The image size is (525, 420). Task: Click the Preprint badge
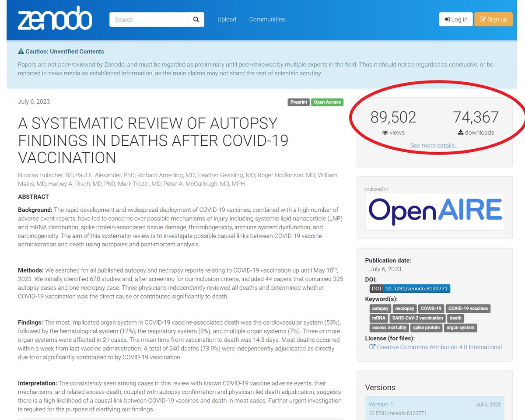299,102
